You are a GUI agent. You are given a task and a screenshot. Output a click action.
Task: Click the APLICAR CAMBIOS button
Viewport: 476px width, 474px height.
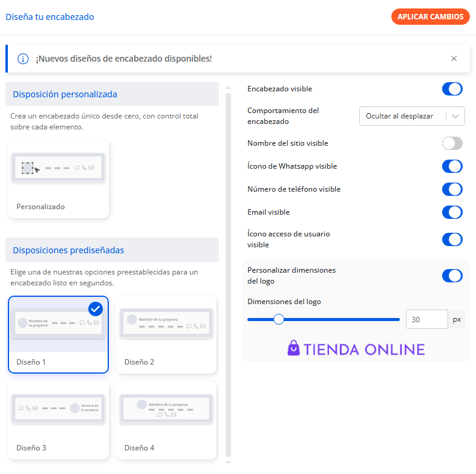coord(431,17)
